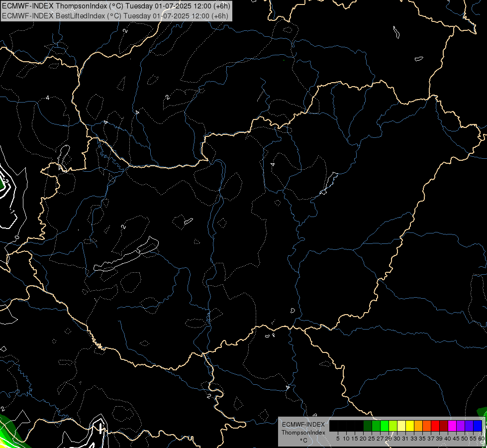The width and height of the screenshot is (487, 448).
Task: Click the ECMWF-INDEX title in the legend
Action: pos(303,425)
